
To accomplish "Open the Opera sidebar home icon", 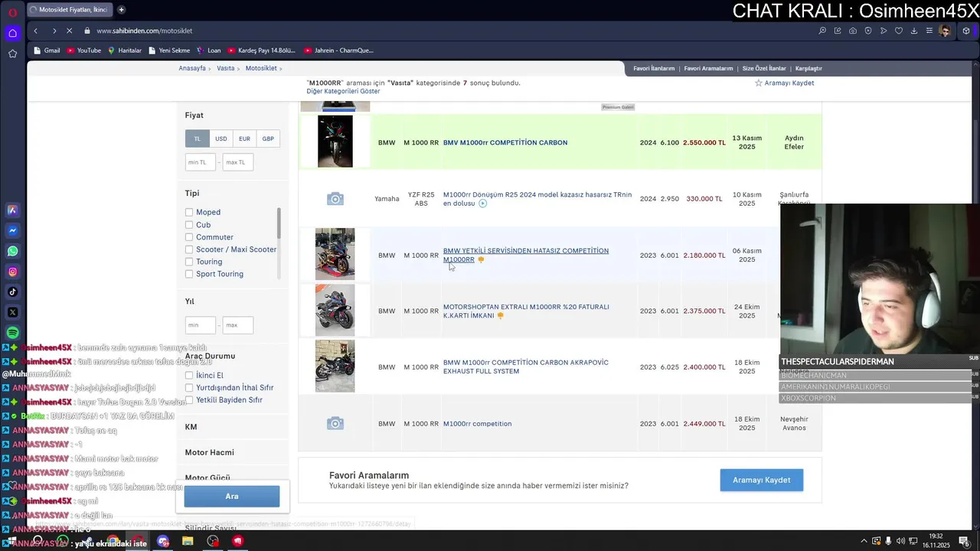I will point(12,33).
